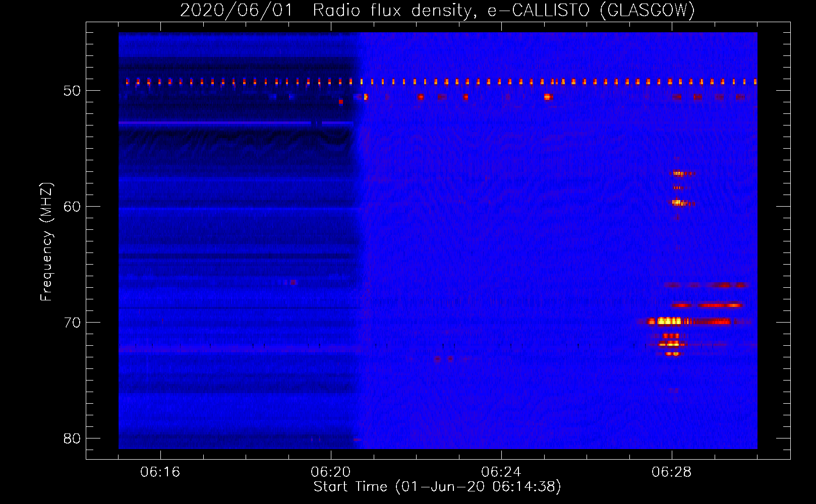The height and width of the screenshot is (504, 816).
Task: Click the red emission streak near 68.5 MHz
Action: pyautogui.click(x=706, y=305)
